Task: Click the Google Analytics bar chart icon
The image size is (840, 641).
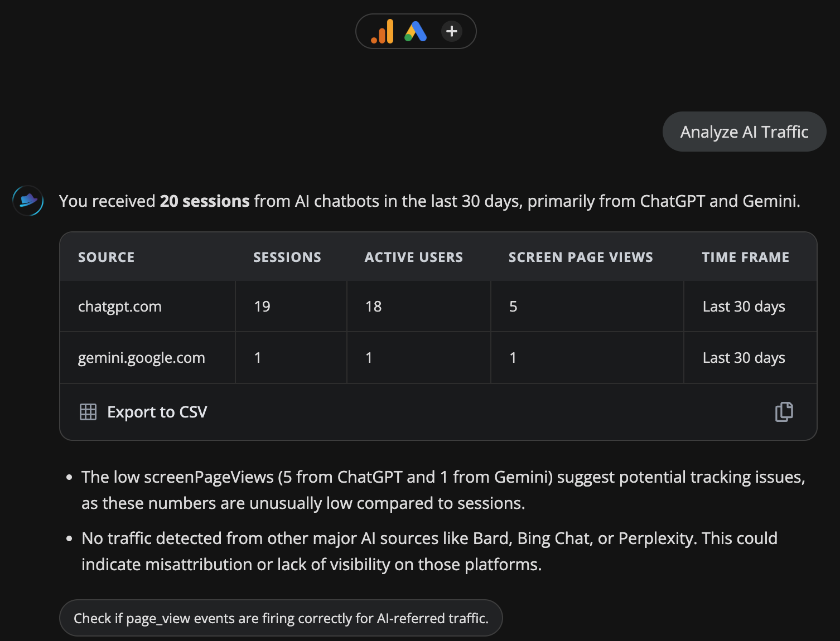Action: pyautogui.click(x=383, y=32)
